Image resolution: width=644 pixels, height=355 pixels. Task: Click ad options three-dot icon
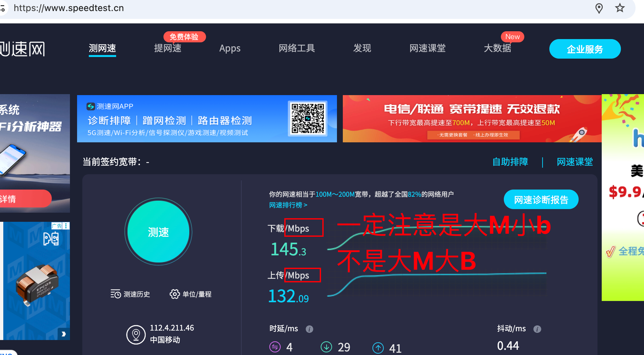point(66,226)
